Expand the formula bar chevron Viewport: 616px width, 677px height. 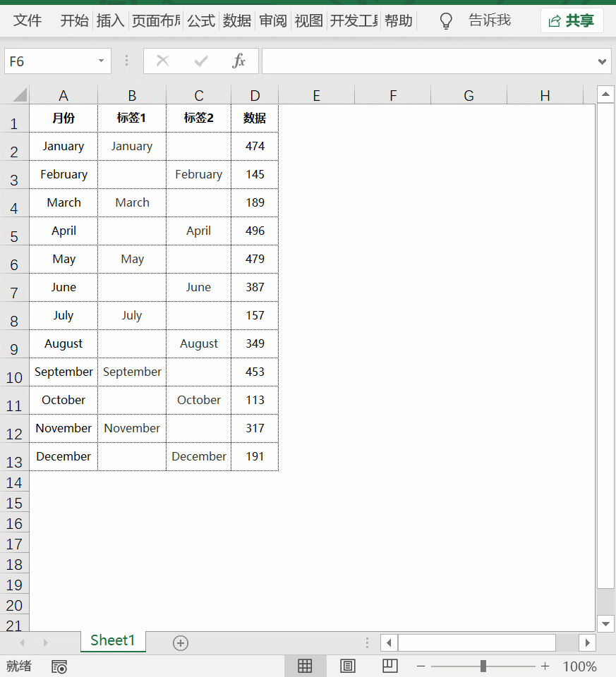[602, 61]
